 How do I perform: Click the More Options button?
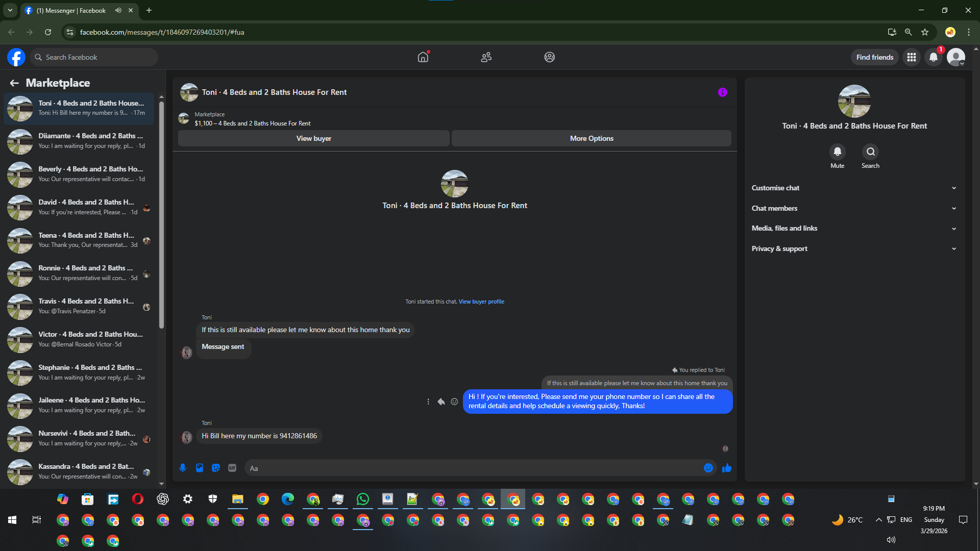pyautogui.click(x=592, y=138)
